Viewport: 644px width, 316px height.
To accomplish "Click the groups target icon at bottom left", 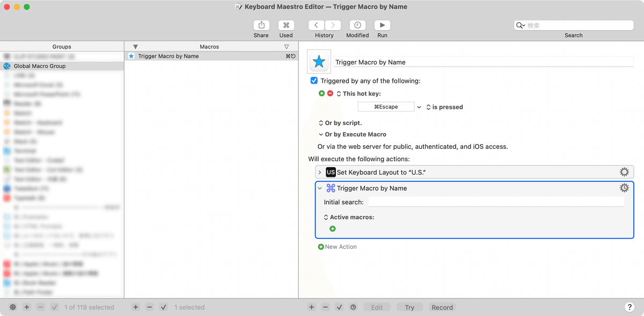I will [13, 307].
